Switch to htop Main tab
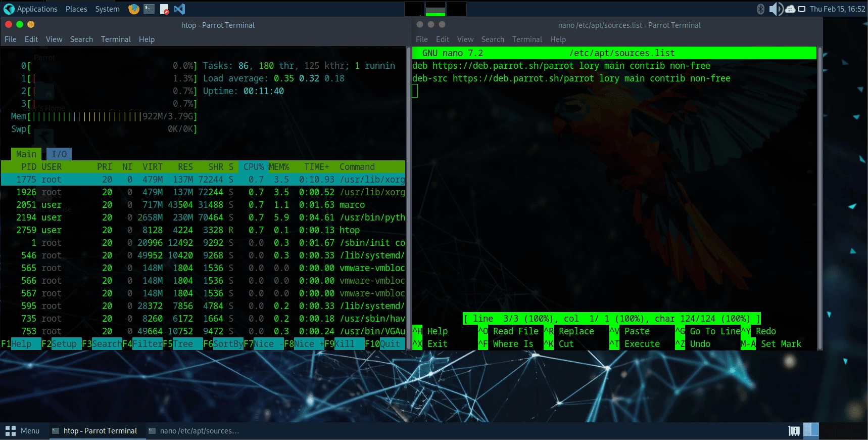 (26, 154)
